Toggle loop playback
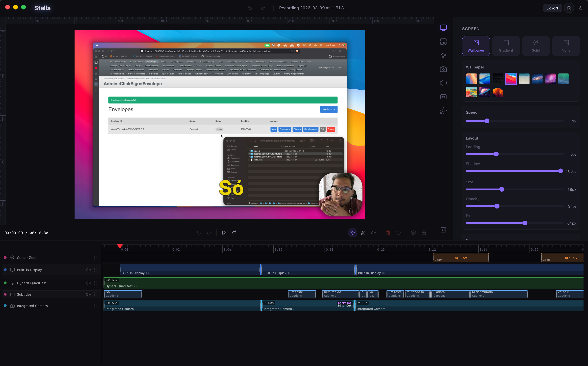 [234, 233]
